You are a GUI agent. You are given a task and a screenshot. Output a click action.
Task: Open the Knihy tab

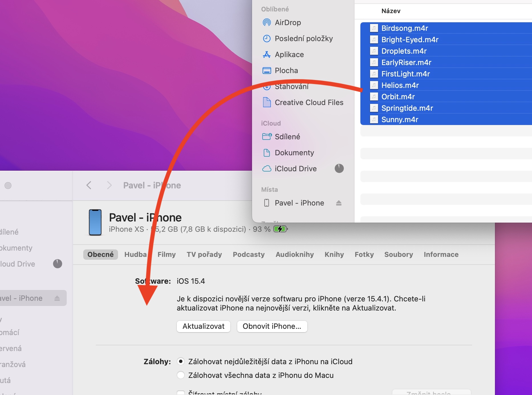[334, 254]
